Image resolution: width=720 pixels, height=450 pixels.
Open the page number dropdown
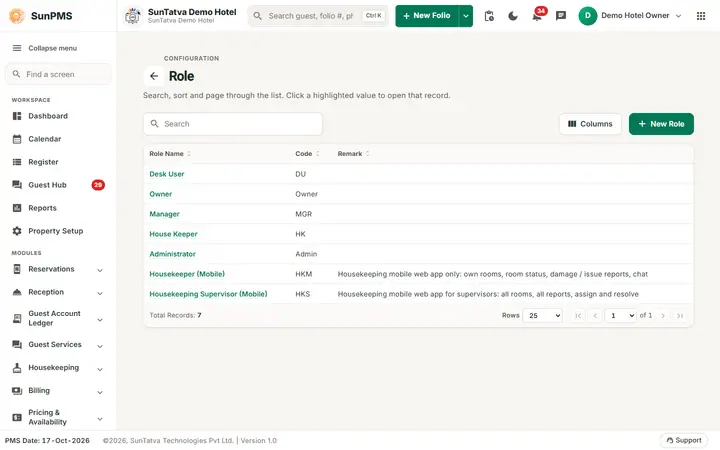620,316
